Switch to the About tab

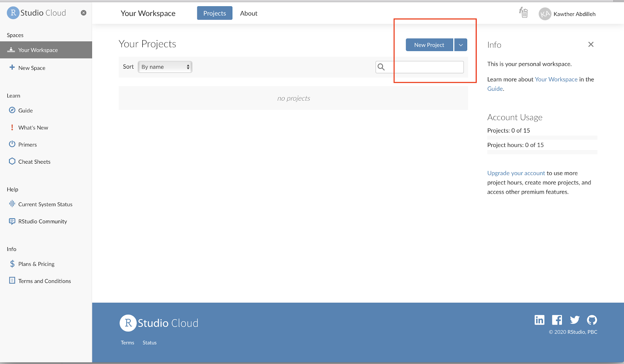click(x=248, y=13)
